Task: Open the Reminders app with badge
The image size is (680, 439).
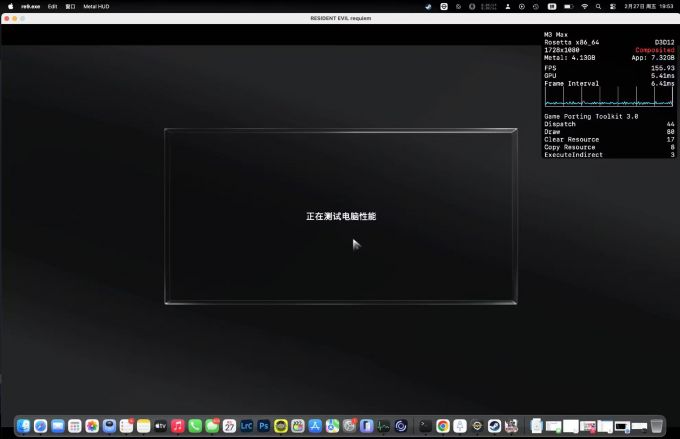Action: click(127, 426)
